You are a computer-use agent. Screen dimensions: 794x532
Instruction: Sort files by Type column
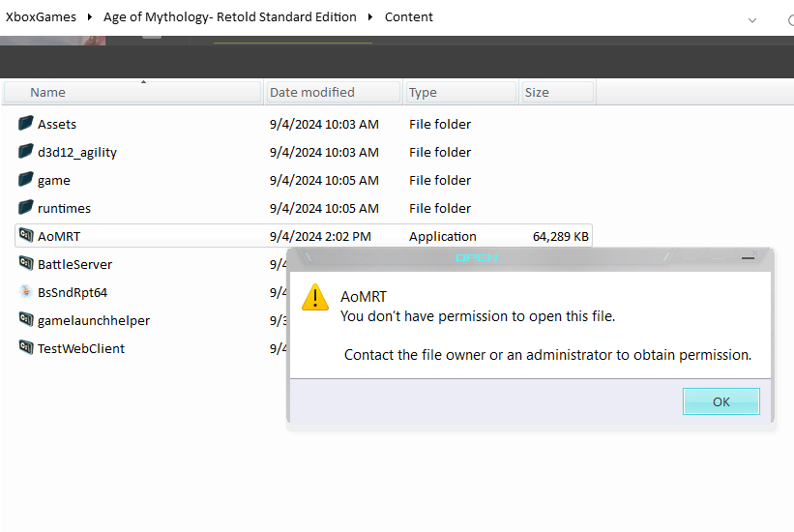[460, 92]
